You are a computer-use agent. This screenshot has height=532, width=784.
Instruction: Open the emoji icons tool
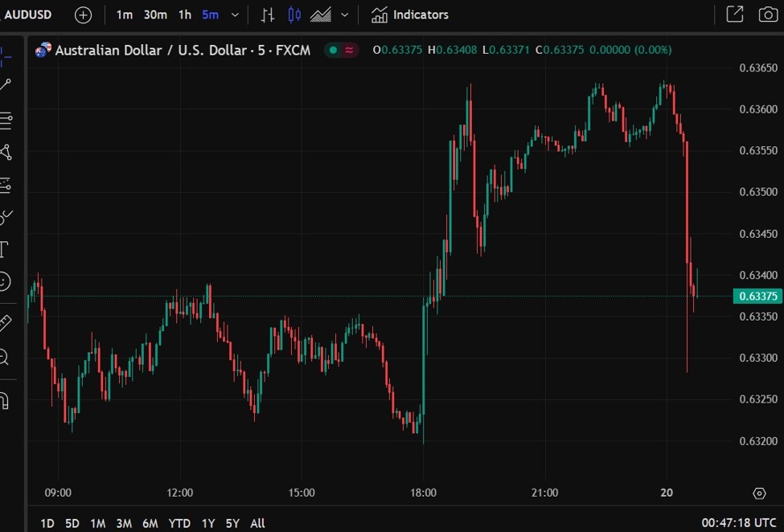pyautogui.click(x=5, y=281)
